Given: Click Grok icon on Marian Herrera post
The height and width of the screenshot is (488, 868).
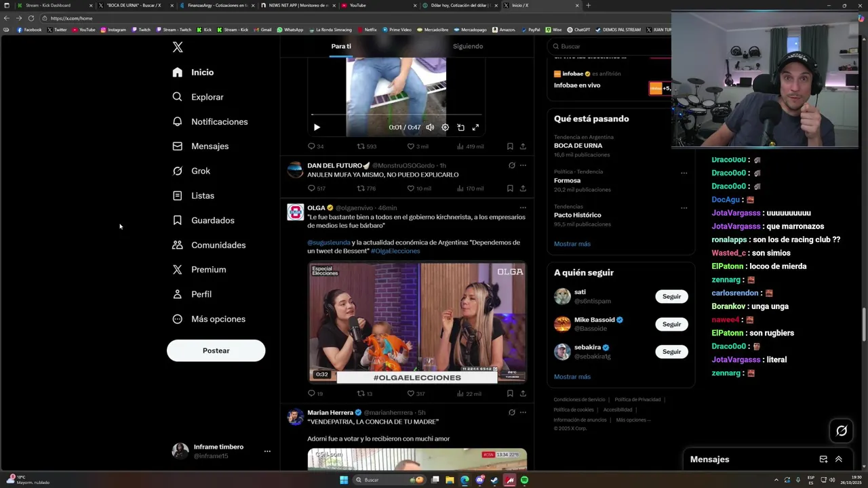Looking at the screenshot, I should (511, 412).
